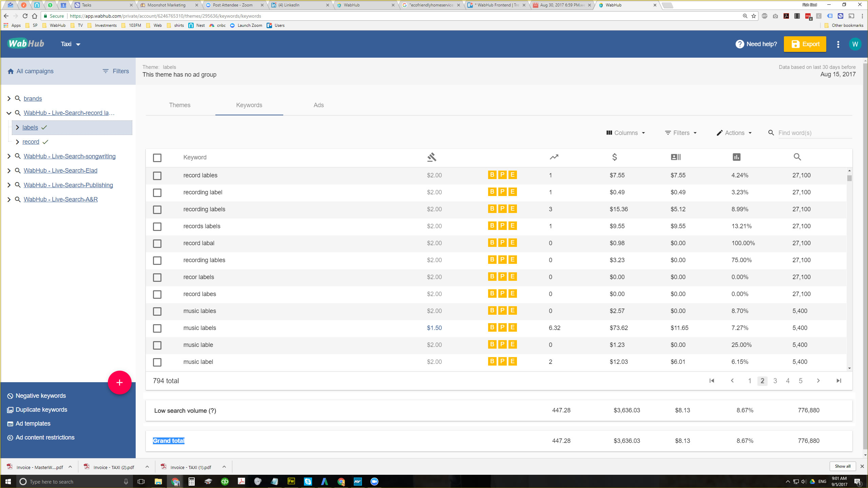The image size is (868, 488).
Task: Click the bid gavel column header icon
Action: (x=431, y=157)
